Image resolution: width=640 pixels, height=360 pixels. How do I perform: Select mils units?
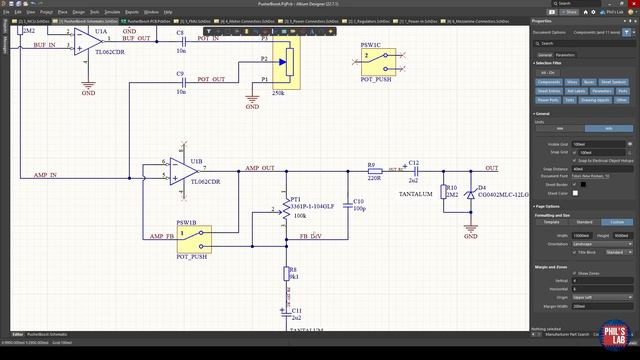tap(609, 129)
